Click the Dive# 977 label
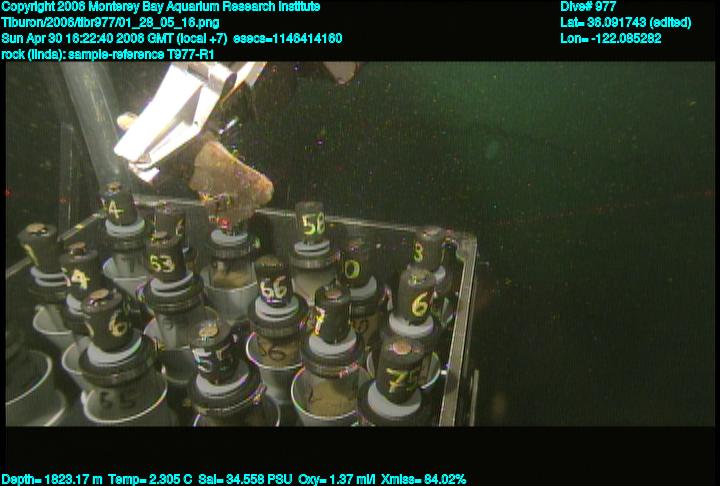Screen dimensions: 720x486 tap(589, 7)
